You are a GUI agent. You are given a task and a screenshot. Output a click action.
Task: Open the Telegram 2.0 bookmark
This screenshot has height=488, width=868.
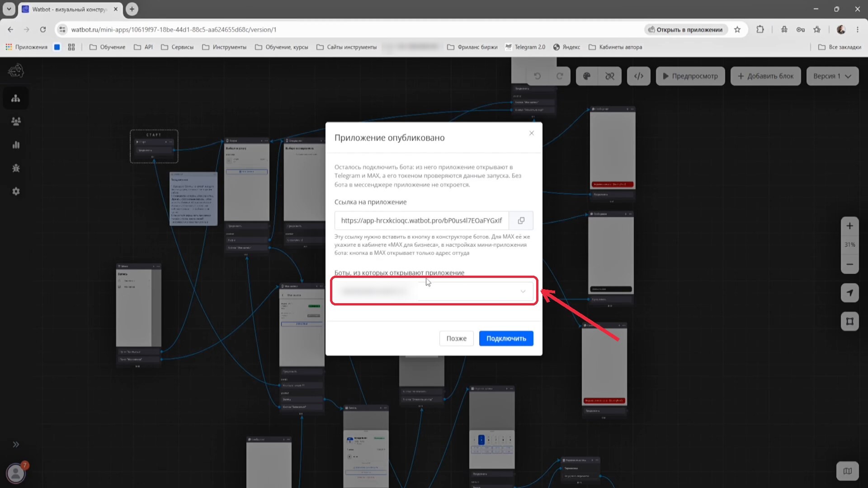point(525,47)
